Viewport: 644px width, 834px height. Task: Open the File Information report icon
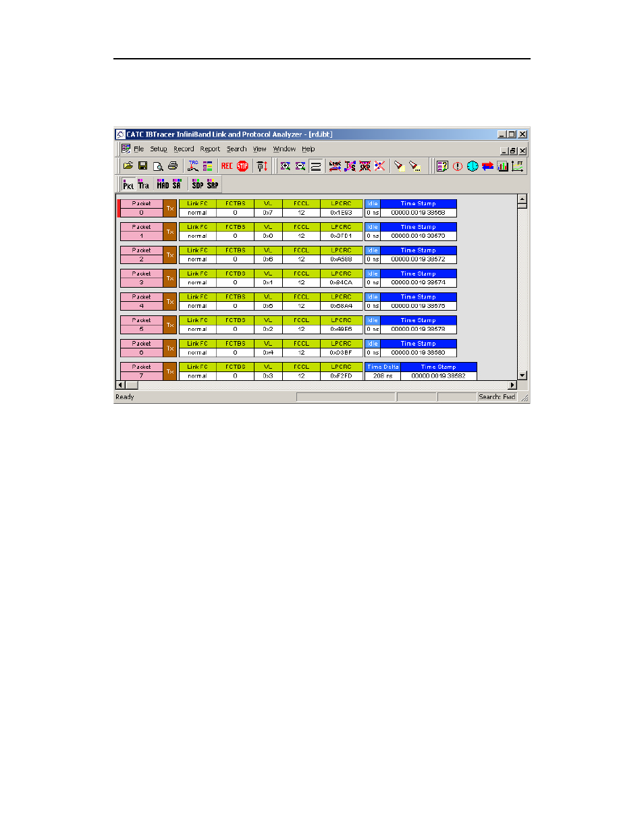(442, 166)
